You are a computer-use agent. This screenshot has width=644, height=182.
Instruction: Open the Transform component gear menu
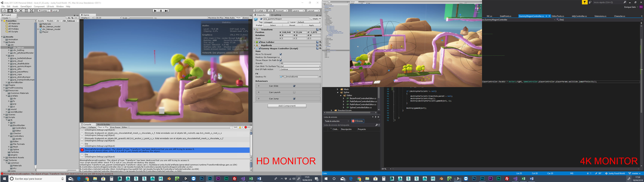click(320, 30)
